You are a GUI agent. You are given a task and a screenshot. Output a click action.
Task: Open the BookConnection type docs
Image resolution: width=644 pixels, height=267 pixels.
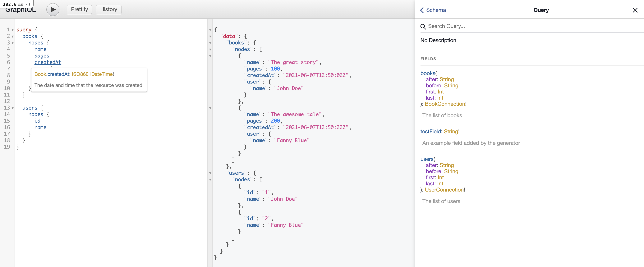(x=445, y=104)
